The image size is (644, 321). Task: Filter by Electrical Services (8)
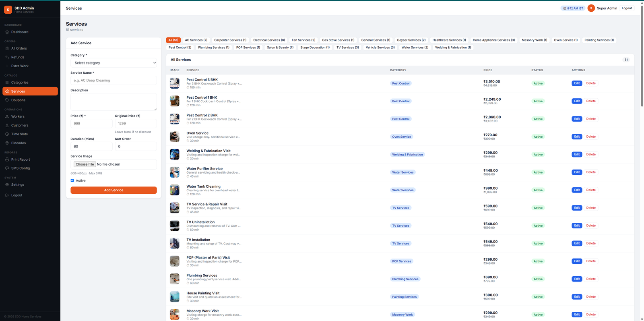coord(269,40)
